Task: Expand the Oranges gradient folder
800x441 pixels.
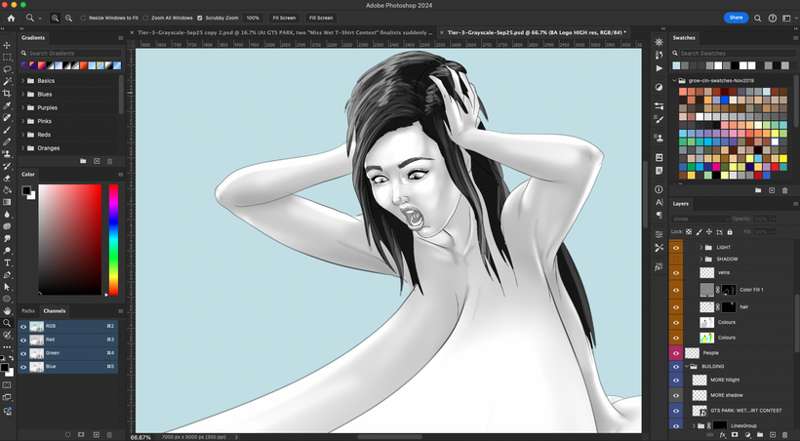Action: [x=23, y=148]
